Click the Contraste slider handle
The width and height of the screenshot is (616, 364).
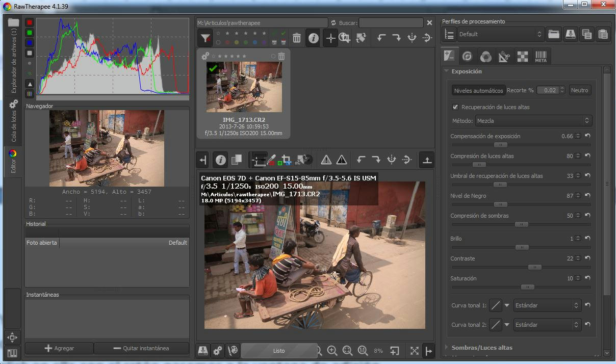534,267
